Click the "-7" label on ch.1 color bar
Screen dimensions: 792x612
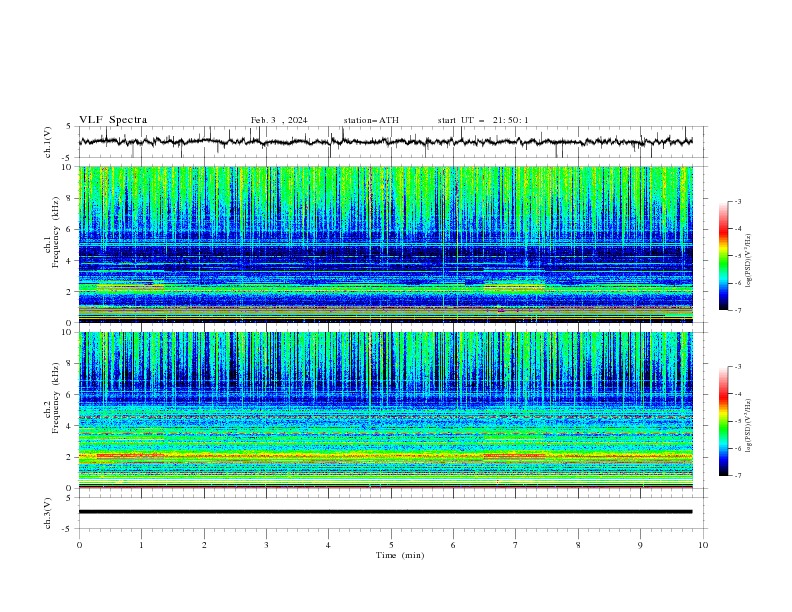[737, 310]
